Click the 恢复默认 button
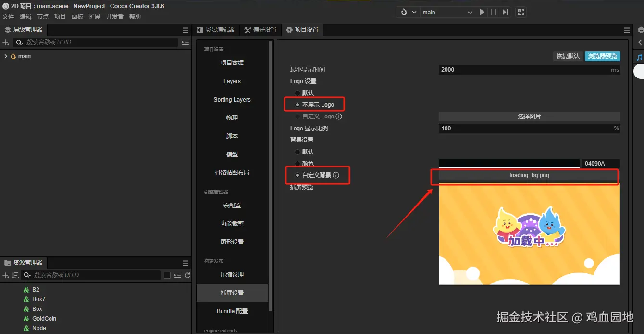This screenshot has width=644, height=334. (568, 56)
